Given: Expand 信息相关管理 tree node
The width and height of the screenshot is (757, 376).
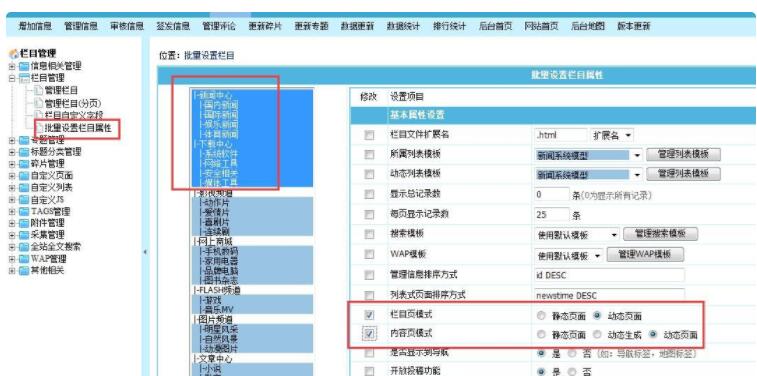Looking at the screenshot, I should 12,66.
